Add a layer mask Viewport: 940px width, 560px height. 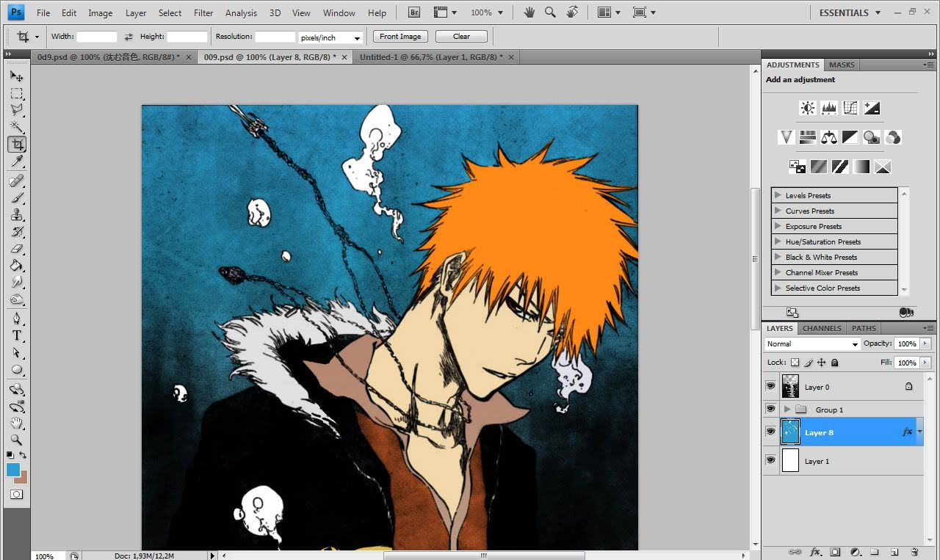[835, 551]
